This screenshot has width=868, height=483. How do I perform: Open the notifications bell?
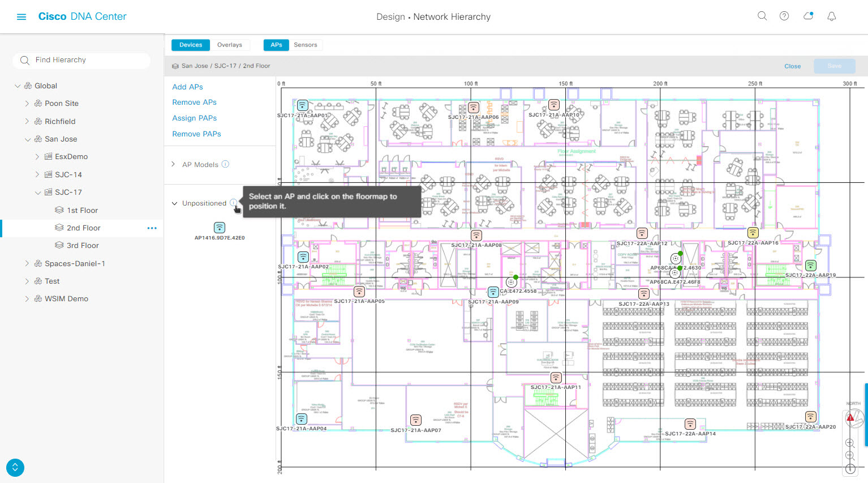(x=832, y=16)
